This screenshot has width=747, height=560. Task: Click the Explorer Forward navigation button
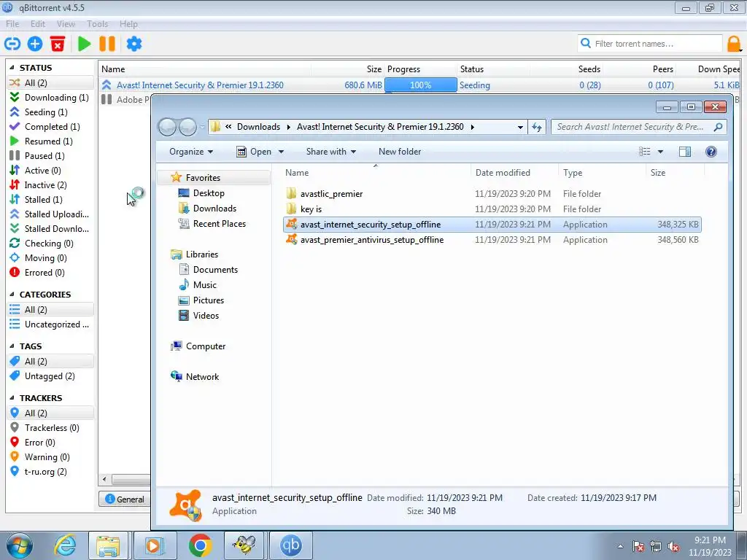[x=187, y=127]
